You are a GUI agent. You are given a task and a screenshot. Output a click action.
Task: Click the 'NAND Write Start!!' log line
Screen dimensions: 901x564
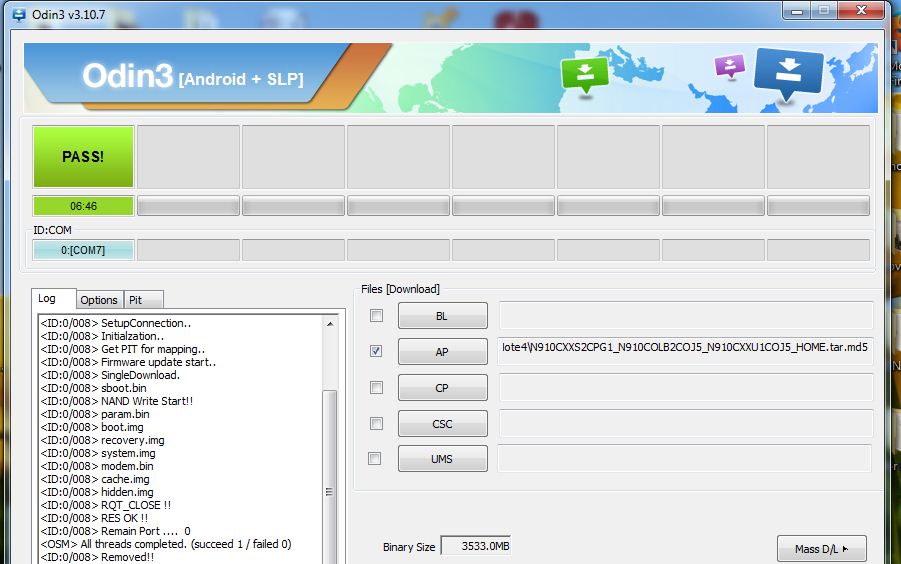pyautogui.click(x=117, y=401)
